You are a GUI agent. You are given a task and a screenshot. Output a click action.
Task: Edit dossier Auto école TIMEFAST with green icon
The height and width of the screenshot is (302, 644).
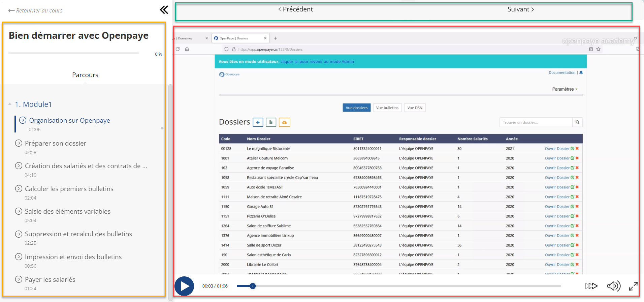pos(573,187)
